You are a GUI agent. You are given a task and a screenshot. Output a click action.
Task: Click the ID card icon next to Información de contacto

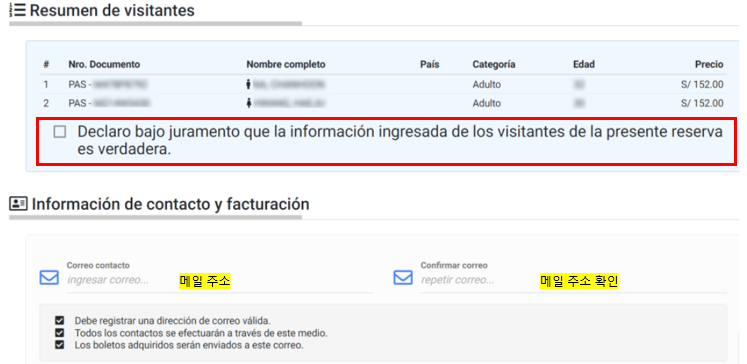[18, 203]
